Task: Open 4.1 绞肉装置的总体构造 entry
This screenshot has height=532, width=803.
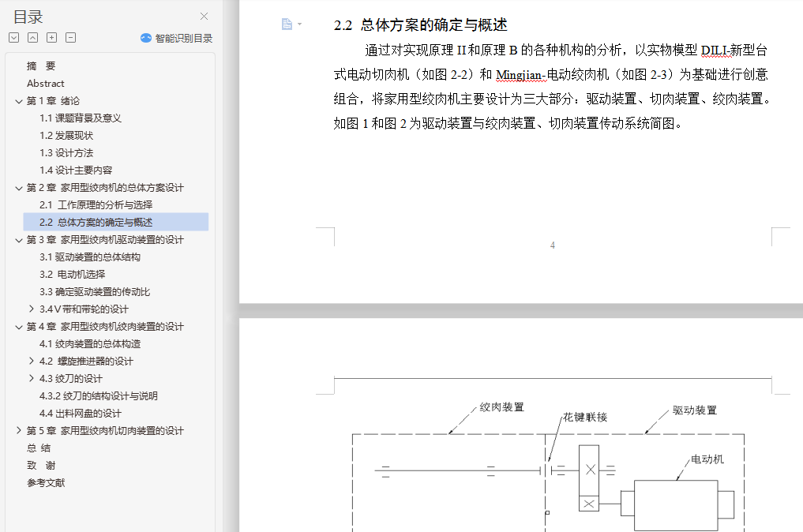Action: click(90, 344)
